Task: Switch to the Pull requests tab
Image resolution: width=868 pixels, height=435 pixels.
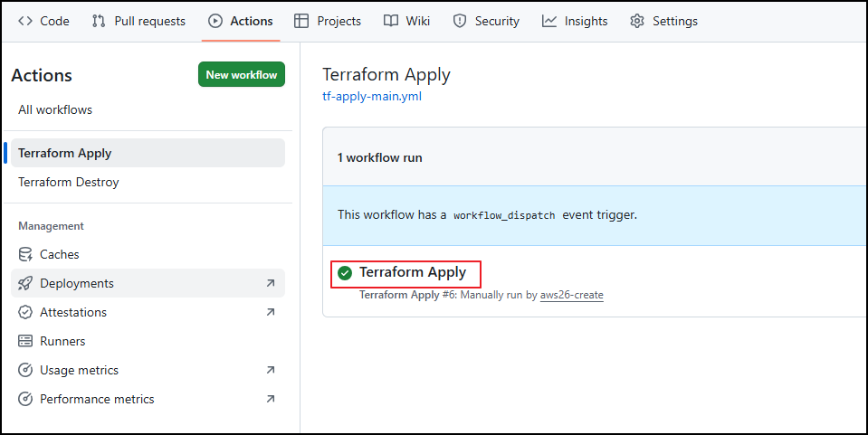Action: coord(139,21)
